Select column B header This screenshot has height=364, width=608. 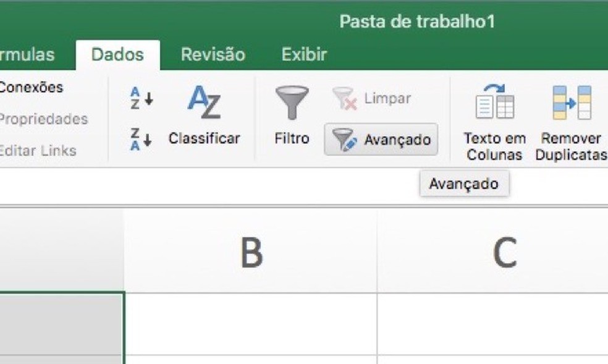[x=251, y=252]
